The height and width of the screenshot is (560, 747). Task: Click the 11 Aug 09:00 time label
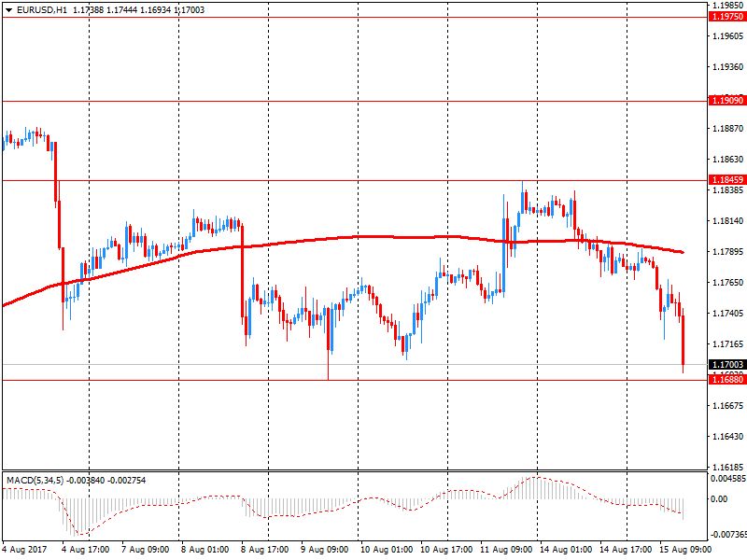506,550
